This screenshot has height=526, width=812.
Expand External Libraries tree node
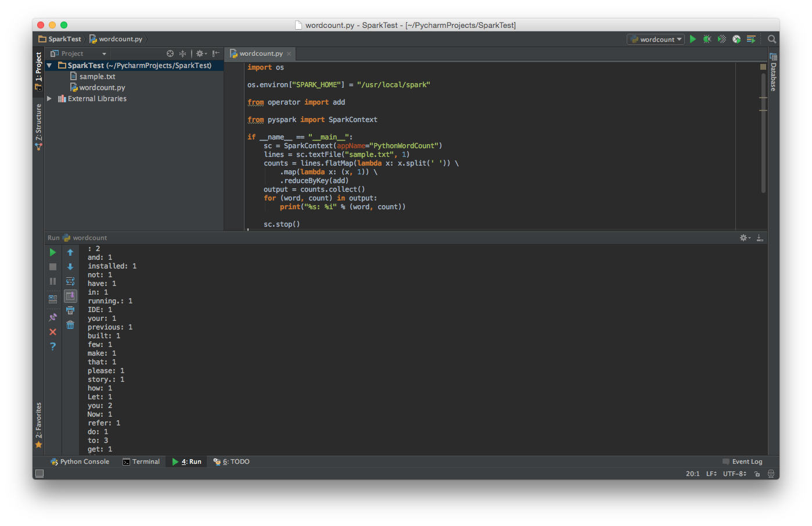click(x=49, y=99)
